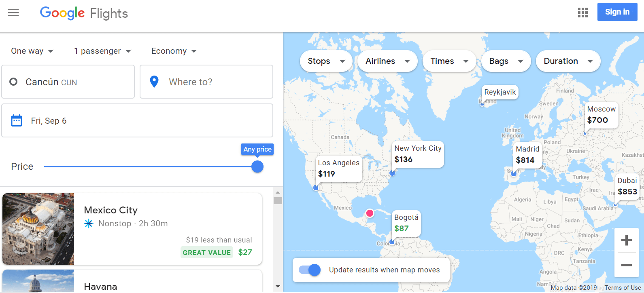Zoom out on the map
This screenshot has width=644, height=293.
(x=626, y=265)
